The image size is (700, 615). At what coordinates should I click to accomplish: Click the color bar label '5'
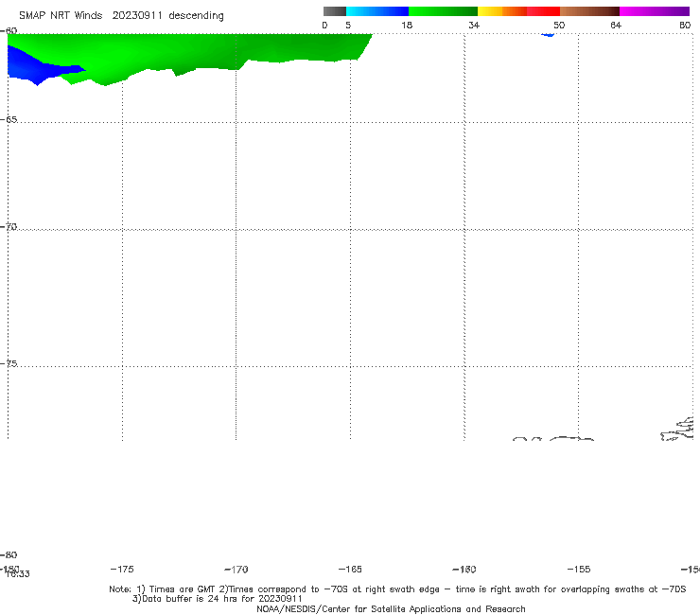[348, 25]
